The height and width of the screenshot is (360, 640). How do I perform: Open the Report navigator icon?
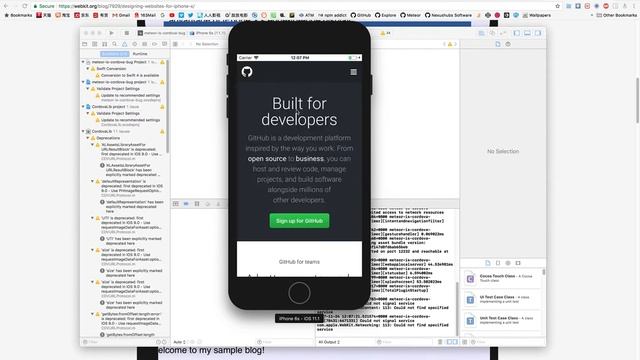[x=164, y=44]
